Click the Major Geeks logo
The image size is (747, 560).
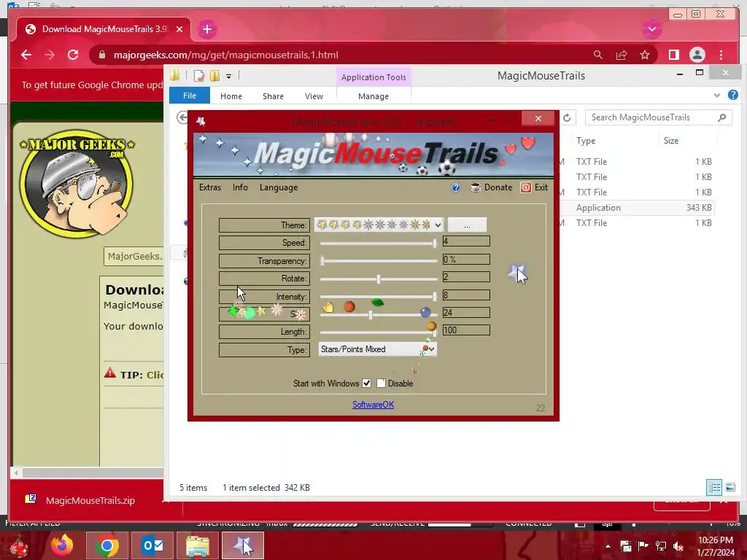tap(77, 184)
